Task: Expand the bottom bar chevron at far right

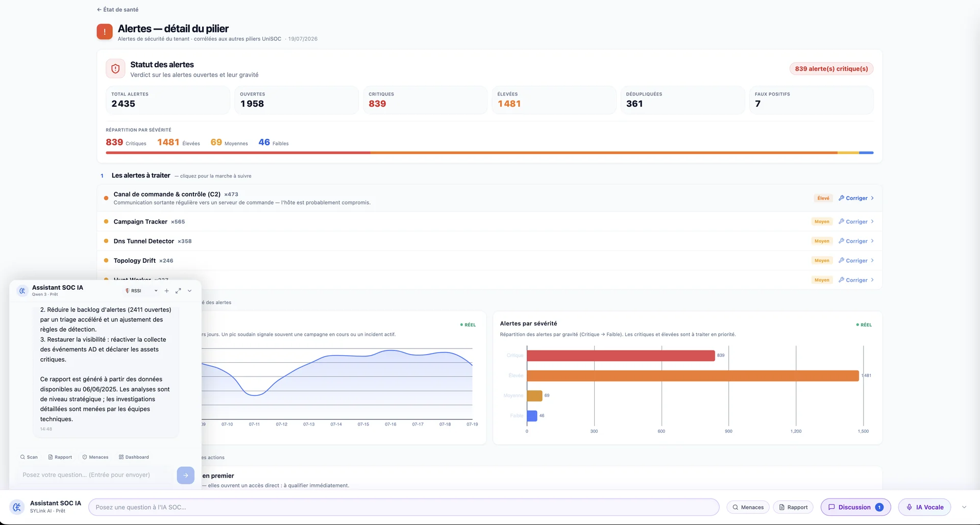Action: (964, 507)
